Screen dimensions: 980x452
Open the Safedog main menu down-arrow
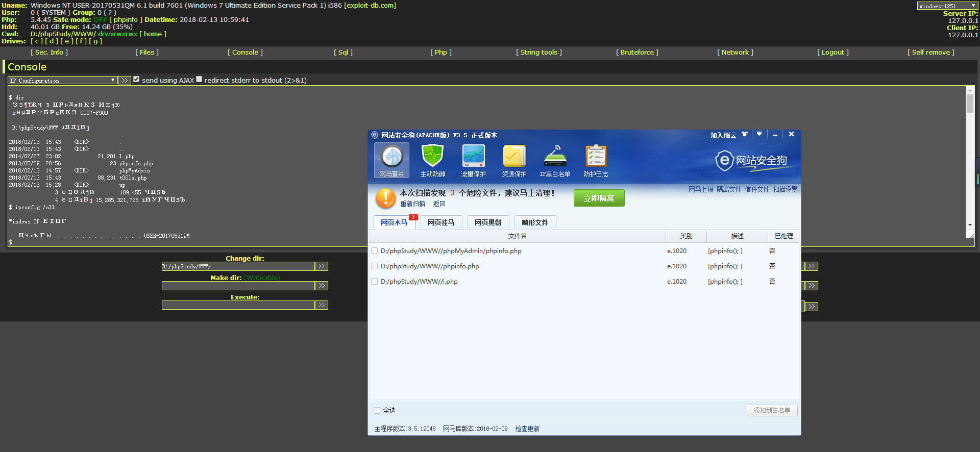click(x=759, y=134)
